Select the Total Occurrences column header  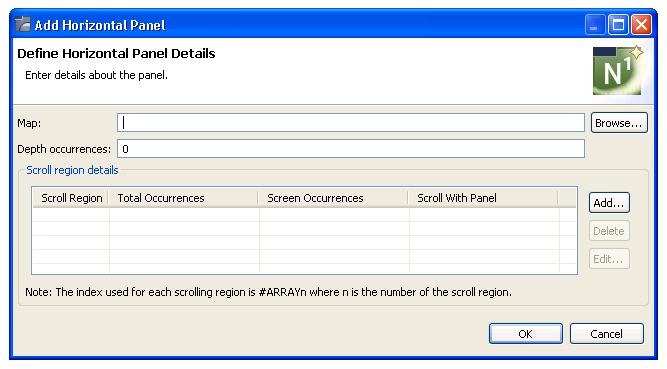pos(184,198)
